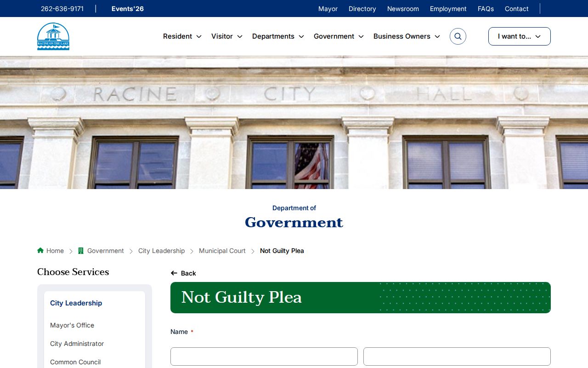
Task: Go to Home breadcrumb link
Action: click(55, 251)
